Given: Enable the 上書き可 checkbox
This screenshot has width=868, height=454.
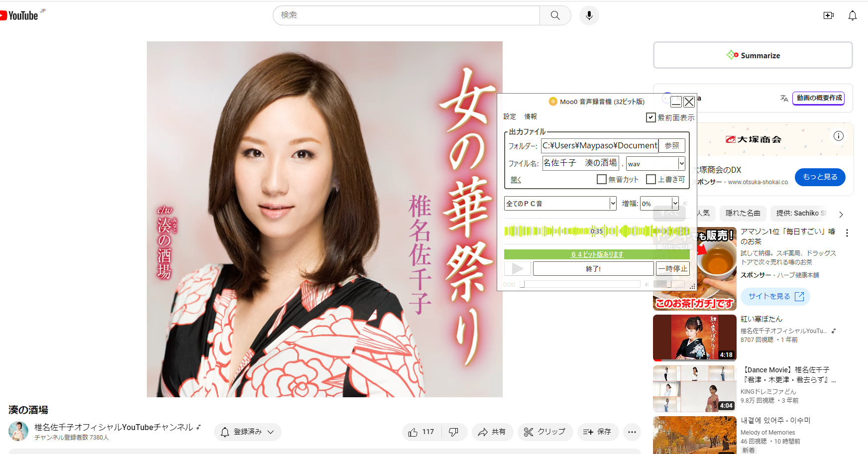Looking at the screenshot, I should click(651, 179).
